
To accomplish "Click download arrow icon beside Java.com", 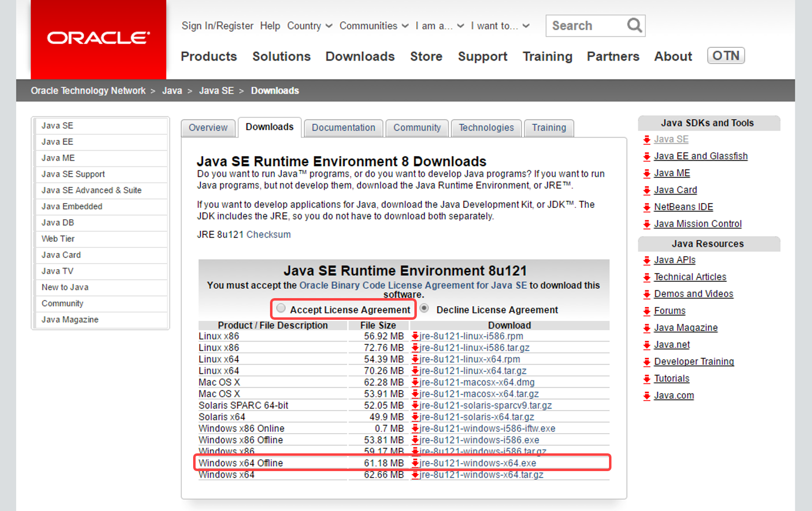I will [646, 396].
